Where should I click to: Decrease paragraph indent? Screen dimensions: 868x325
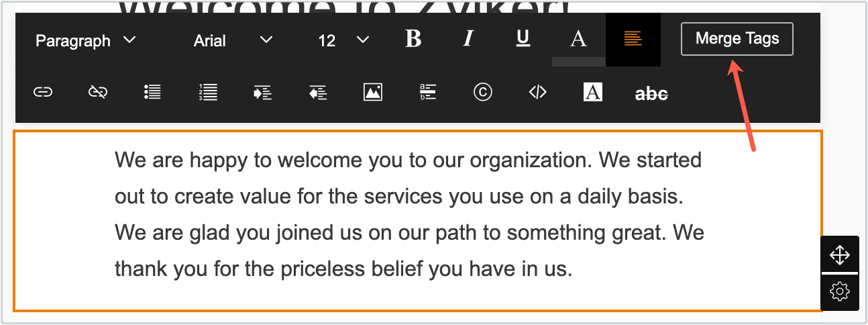pos(317,93)
